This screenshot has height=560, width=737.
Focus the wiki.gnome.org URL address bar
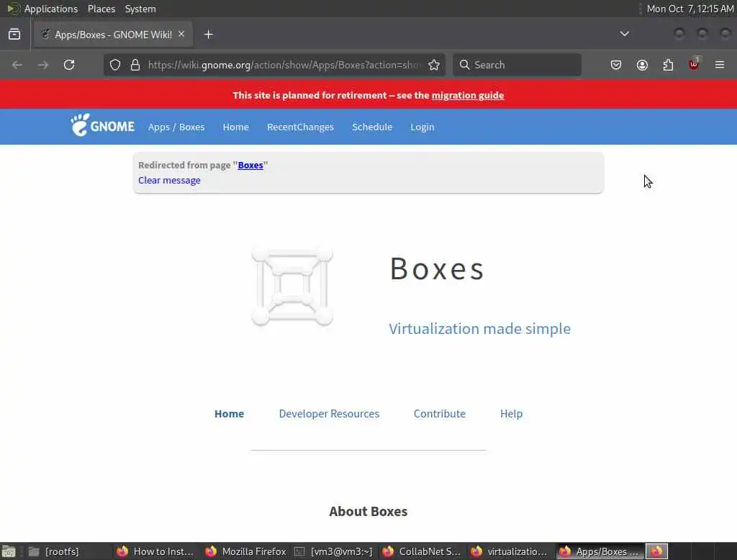click(x=283, y=65)
